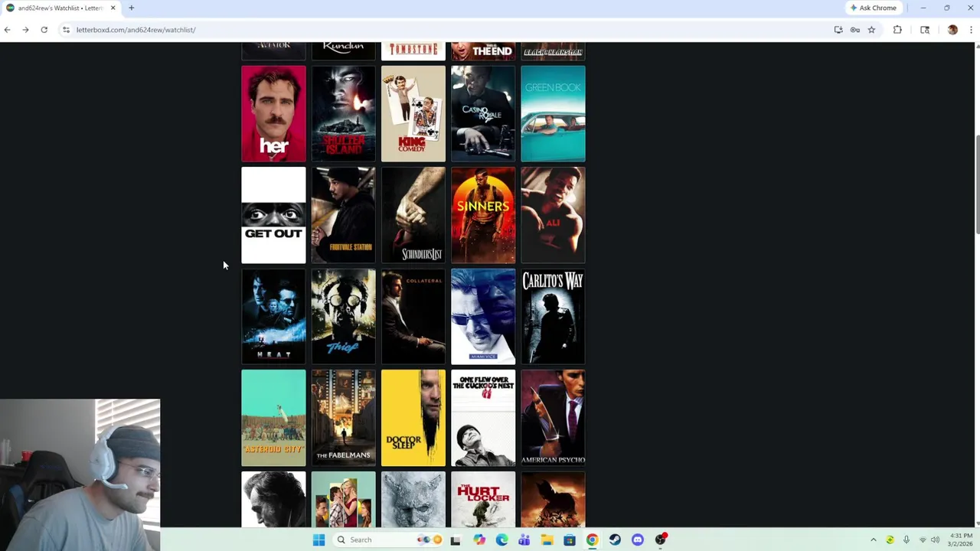This screenshot has height=551, width=980.
Task: Open the Asteroid City poster
Action: (273, 418)
